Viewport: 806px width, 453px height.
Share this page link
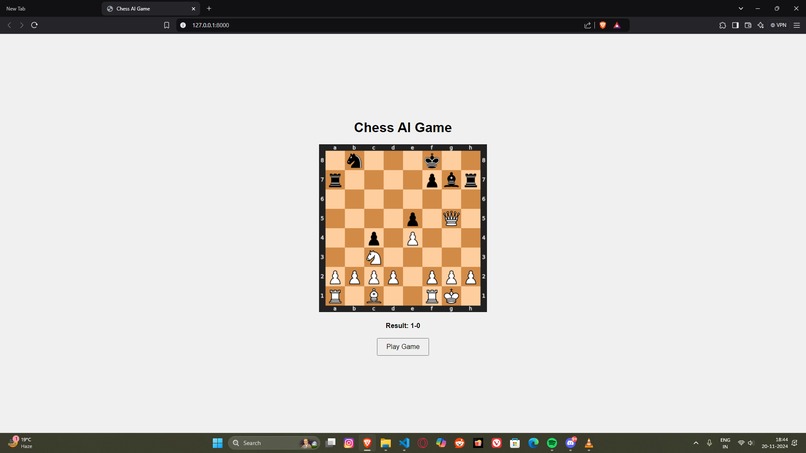coord(587,25)
